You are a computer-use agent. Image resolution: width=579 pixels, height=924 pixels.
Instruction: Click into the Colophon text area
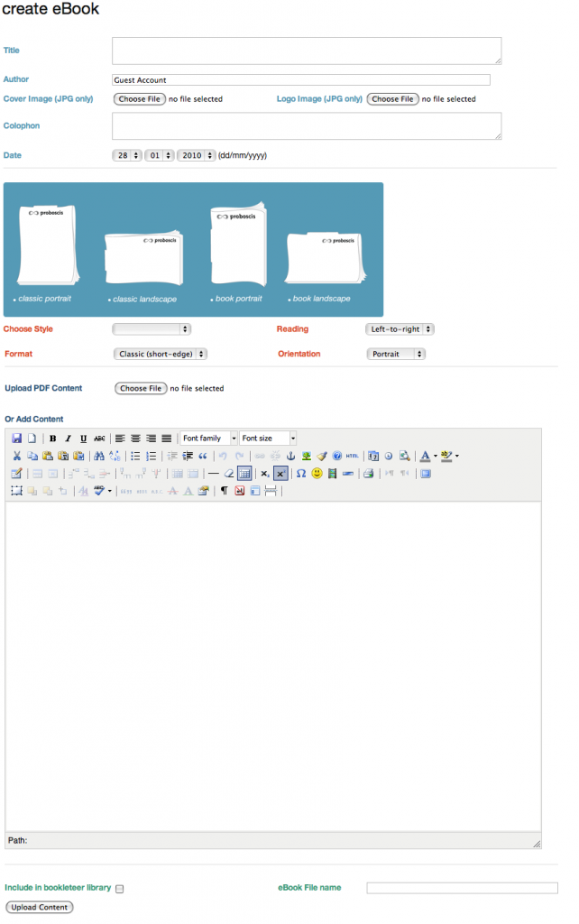tap(307, 126)
